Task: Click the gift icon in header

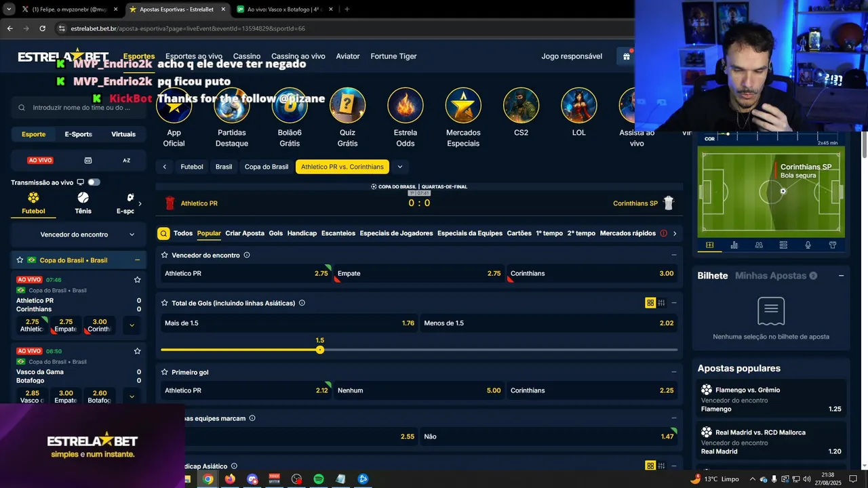Action: coord(627,56)
